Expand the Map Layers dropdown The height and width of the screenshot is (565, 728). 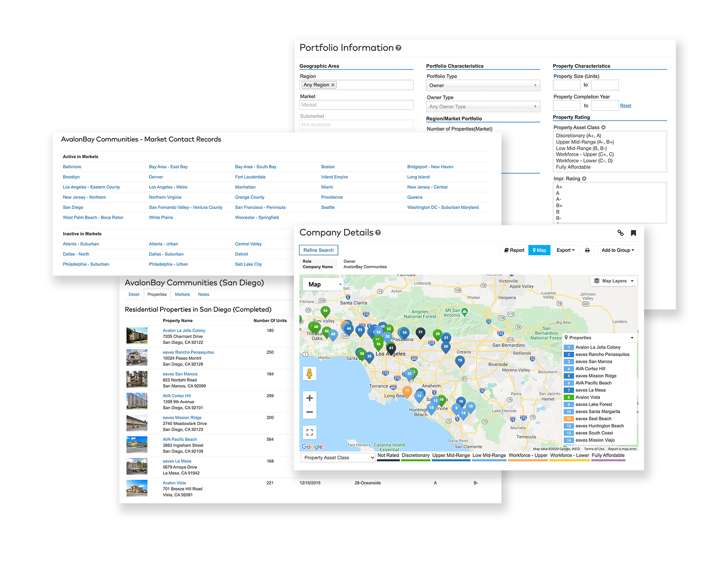pyautogui.click(x=613, y=281)
